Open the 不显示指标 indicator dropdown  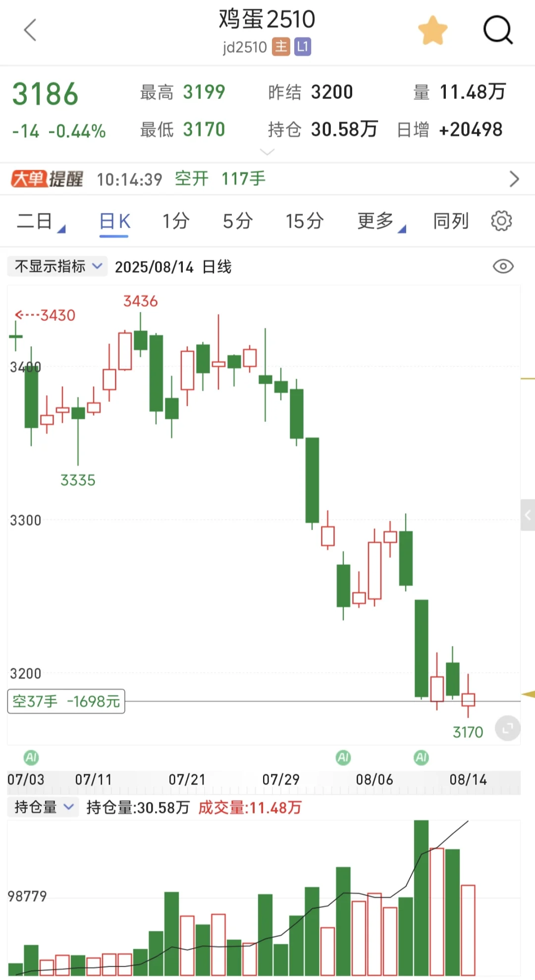click(57, 266)
